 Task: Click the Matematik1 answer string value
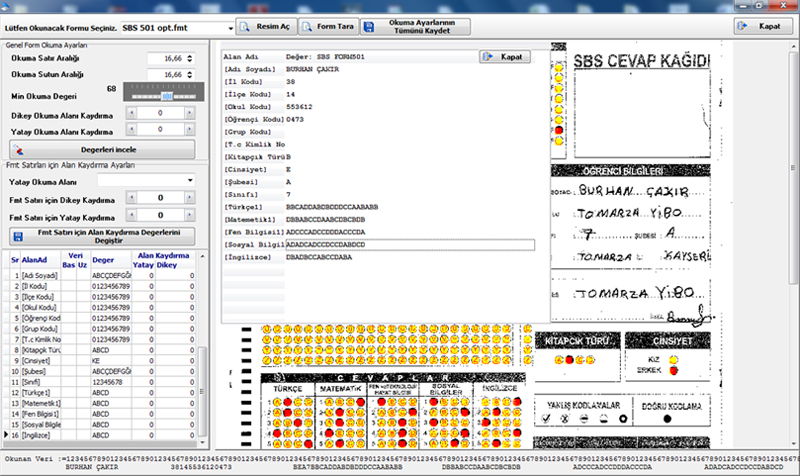326,220
